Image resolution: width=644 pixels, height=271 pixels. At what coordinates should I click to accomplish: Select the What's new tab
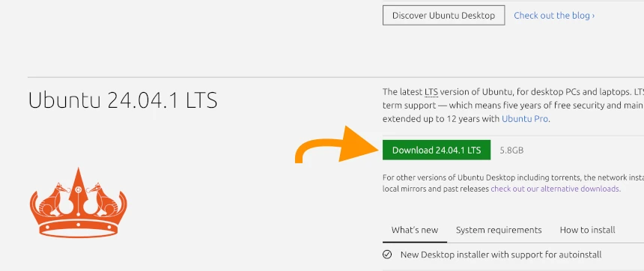pos(415,230)
